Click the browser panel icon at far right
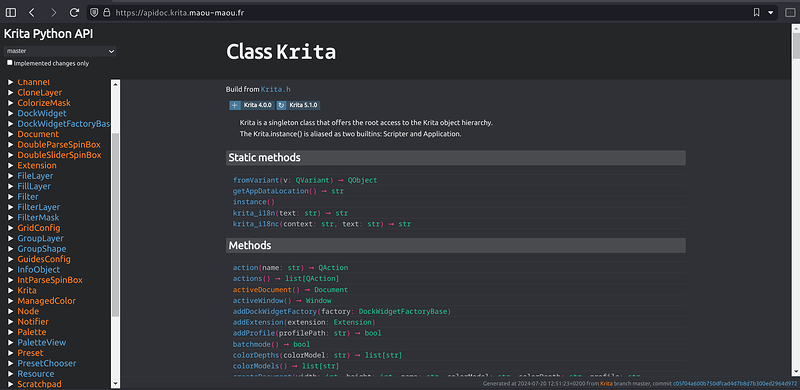The image size is (800, 390). [x=790, y=12]
